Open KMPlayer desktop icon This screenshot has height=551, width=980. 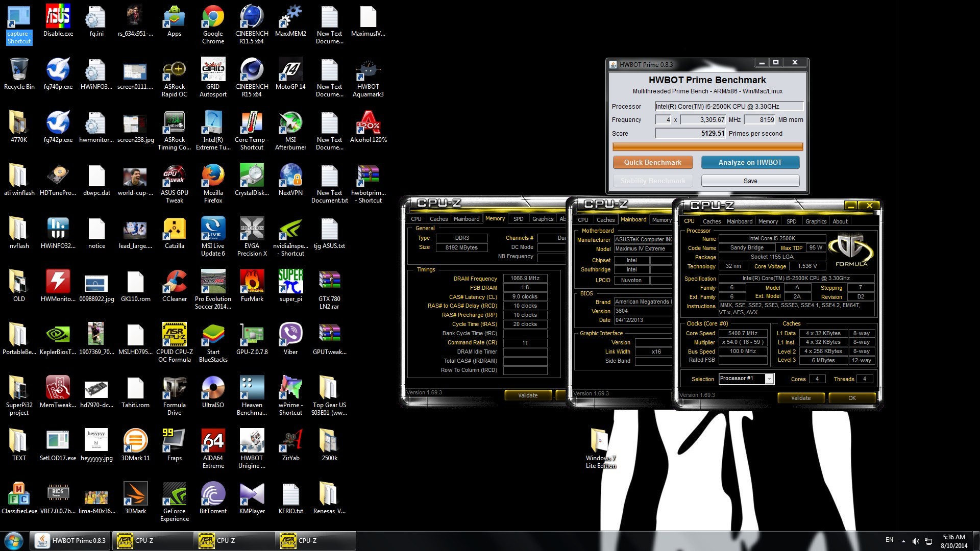click(x=252, y=498)
